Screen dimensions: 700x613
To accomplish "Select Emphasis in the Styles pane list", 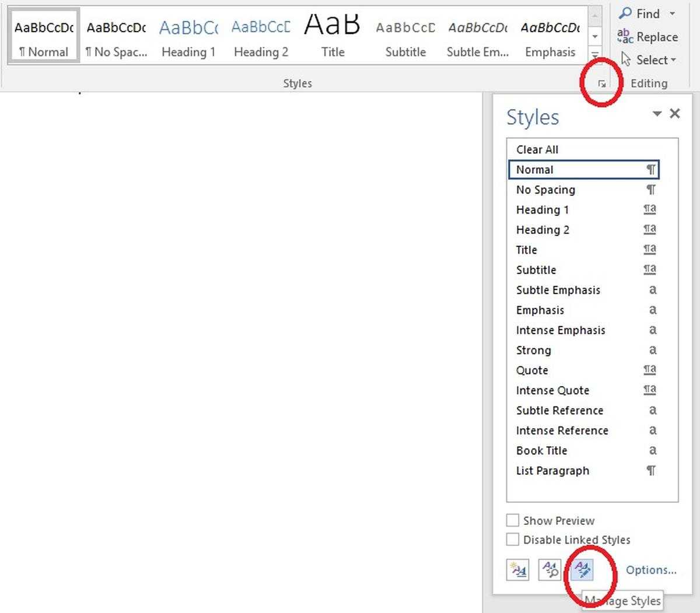I will point(584,310).
